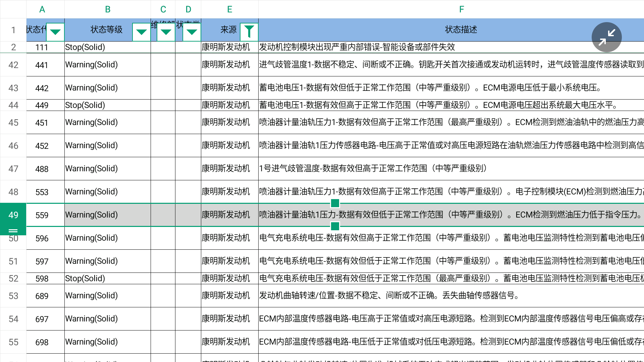Open the column C filter dropdown
Image resolution: width=644 pixels, height=362 pixels.
(166, 32)
